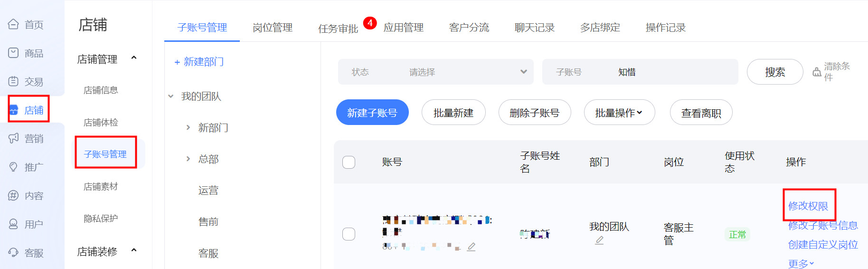Screen dimensions: 868x269
Task: Click the 修改权限 link
Action: pyautogui.click(x=808, y=206)
